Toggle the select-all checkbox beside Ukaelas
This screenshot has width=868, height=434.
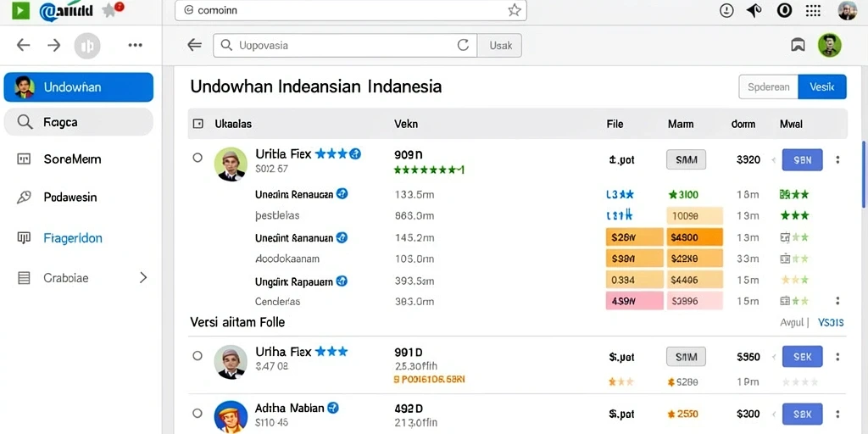[198, 124]
